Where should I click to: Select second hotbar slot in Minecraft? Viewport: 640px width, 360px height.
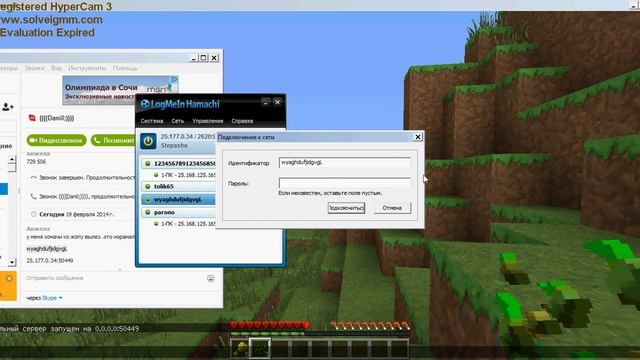[x=260, y=348]
